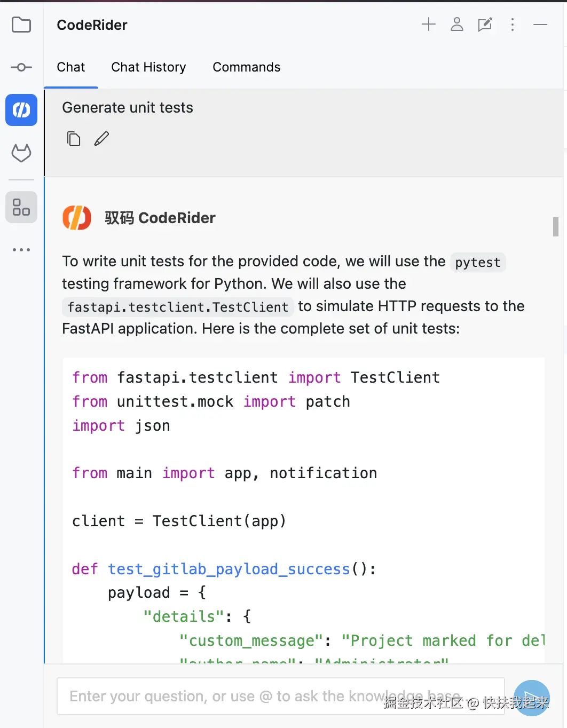Viewport: 567px width, 728px height.
Task: Switch to the Chat History tab
Action: pyautogui.click(x=148, y=67)
